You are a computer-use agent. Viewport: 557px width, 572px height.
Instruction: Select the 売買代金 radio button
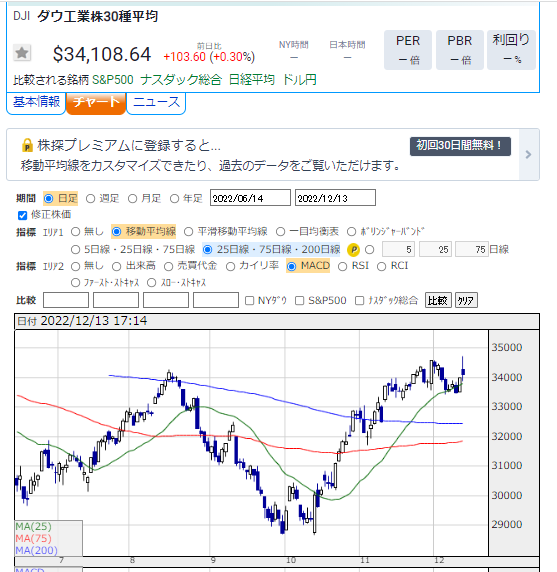[168, 267]
